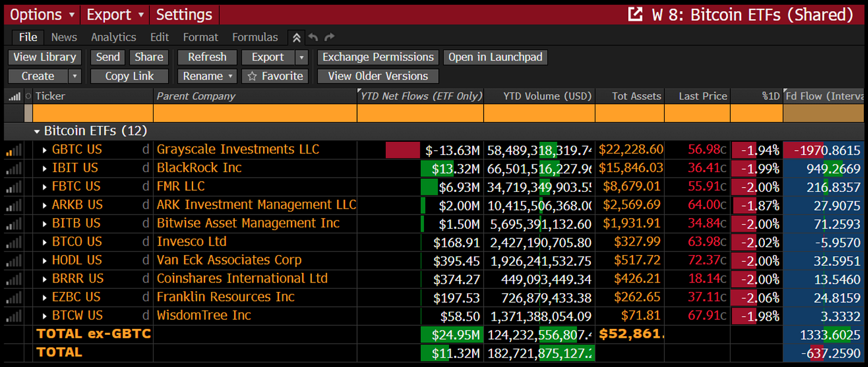The width and height of the screenshot is (868, 367).
Task: Click the 'd' marker in GBTC US row
Action: (145, 150)
